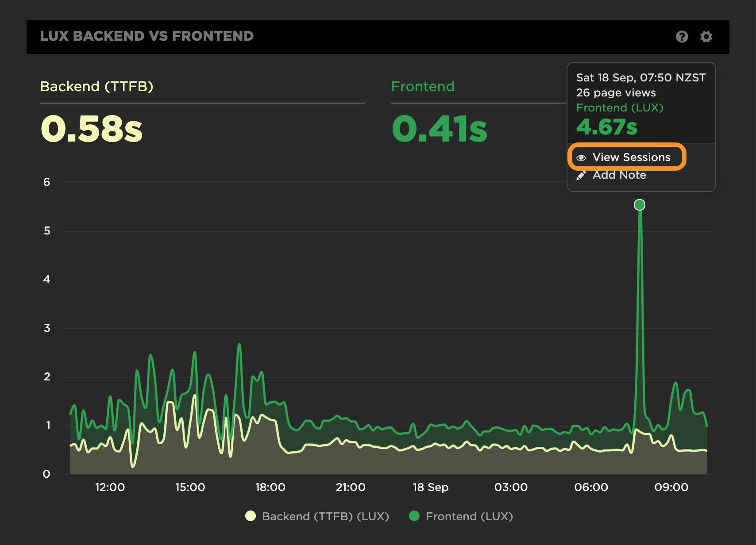Click the highlighted peak data point marker
756x545 pixels.
click(x=639, y=204)
